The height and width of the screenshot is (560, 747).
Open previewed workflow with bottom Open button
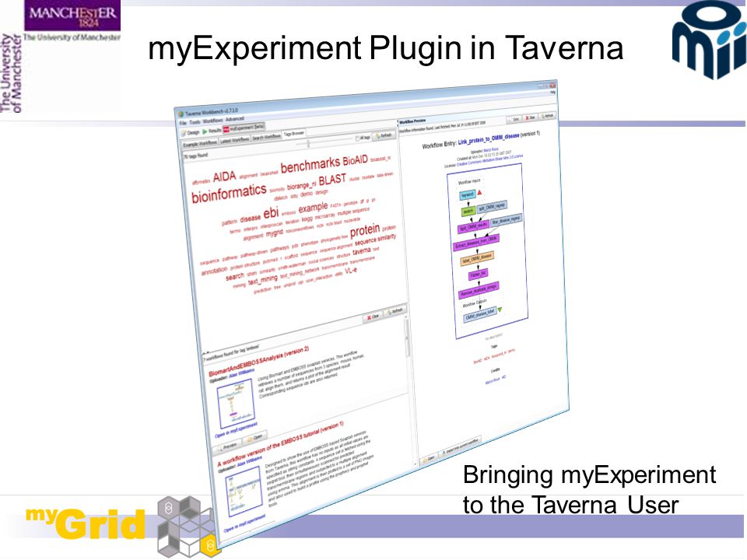[428, 457]
